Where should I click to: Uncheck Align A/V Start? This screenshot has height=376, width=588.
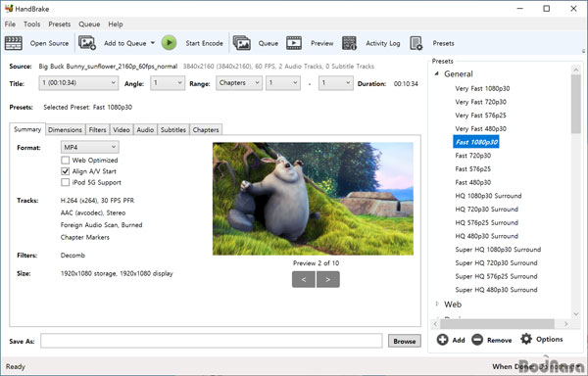pos(66,171)
